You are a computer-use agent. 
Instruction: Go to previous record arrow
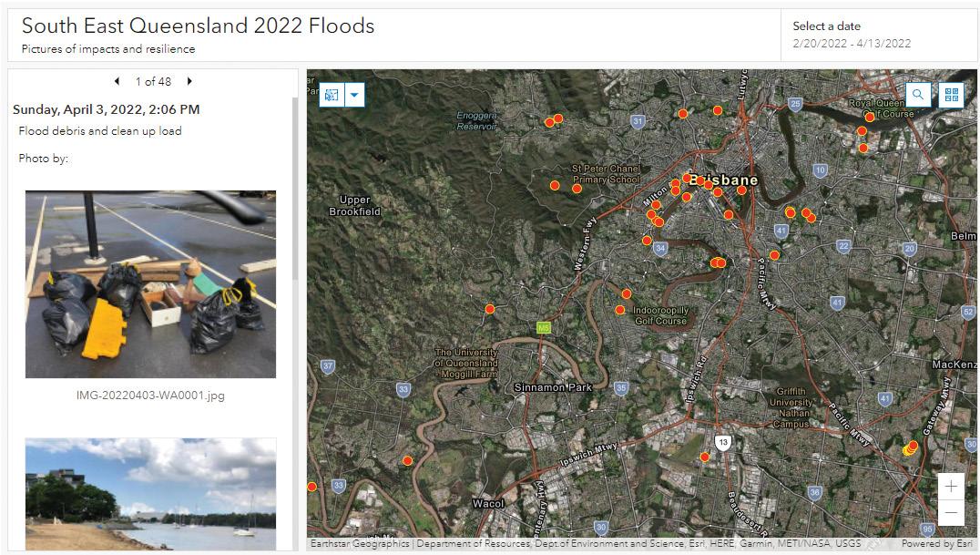pos(117,81)
